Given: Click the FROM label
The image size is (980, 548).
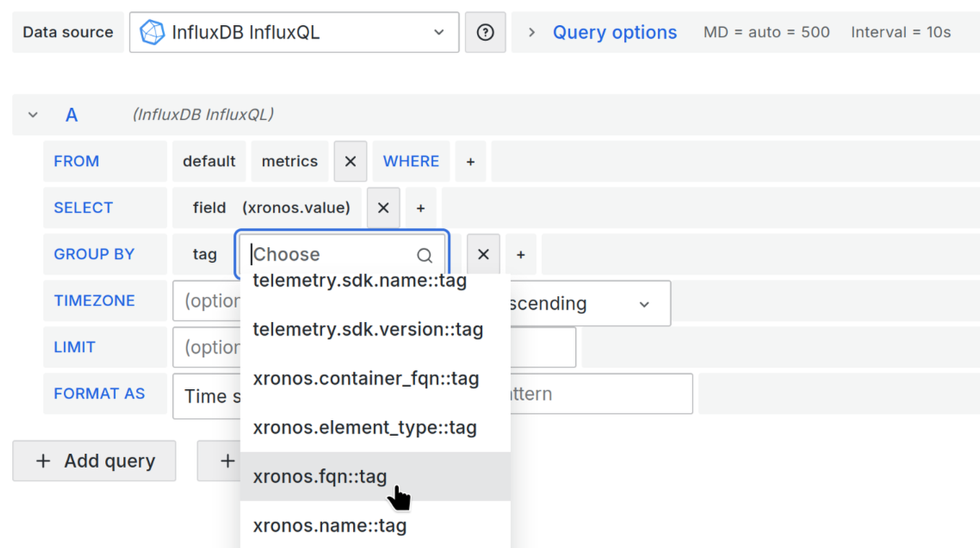Looking at the screenshot, I should coord(76,161).
